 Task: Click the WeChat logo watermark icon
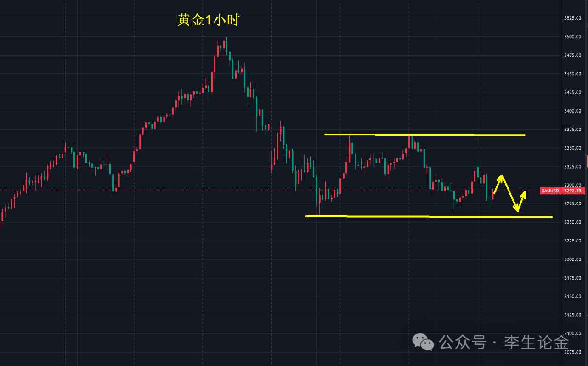pyautogui.click(x=423, y=342)
